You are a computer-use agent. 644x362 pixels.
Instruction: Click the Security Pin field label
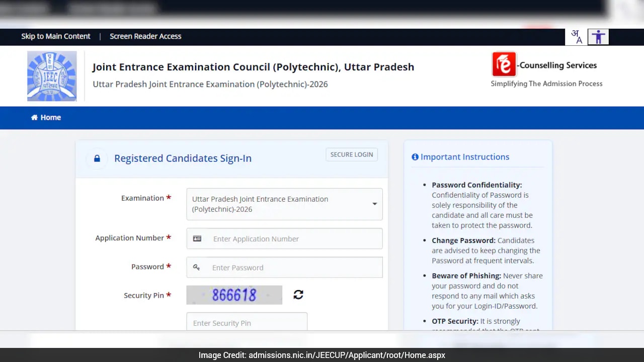pyautogui.click(x=147, y=295)
